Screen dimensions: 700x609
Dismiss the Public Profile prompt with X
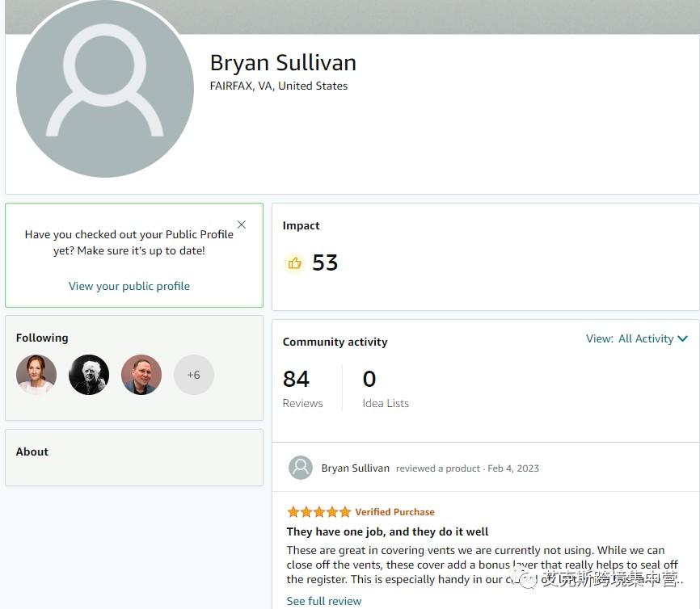point(242,225)
